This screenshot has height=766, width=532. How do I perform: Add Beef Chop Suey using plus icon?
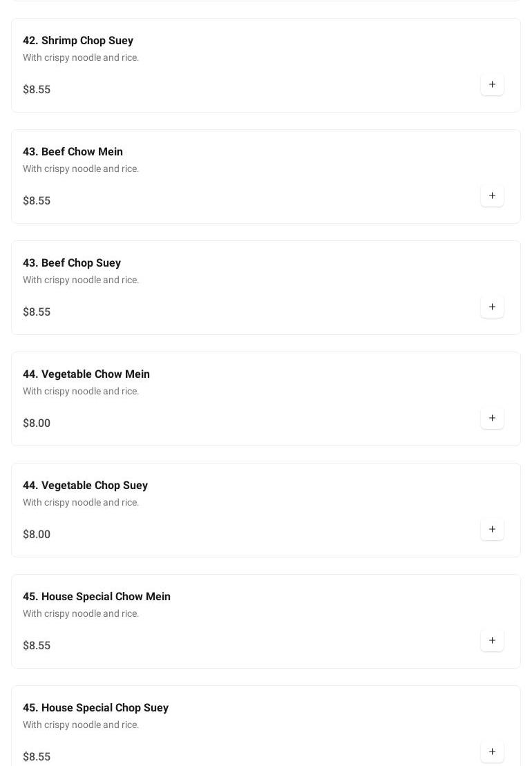(492, 307)
